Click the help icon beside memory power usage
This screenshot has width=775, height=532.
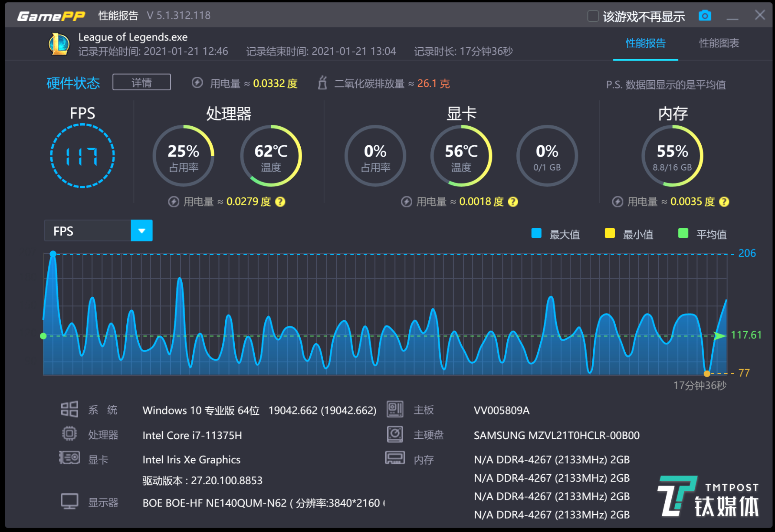724,202
